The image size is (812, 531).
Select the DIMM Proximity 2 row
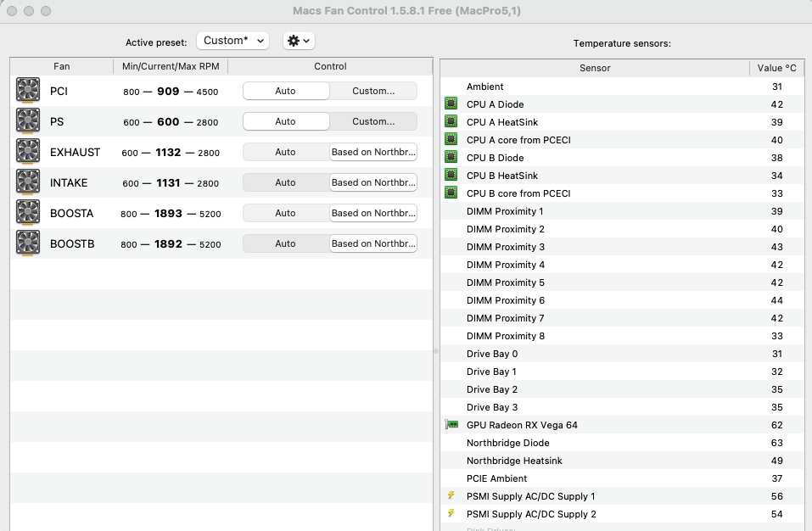pyautogui.click(x=623, y=229)
